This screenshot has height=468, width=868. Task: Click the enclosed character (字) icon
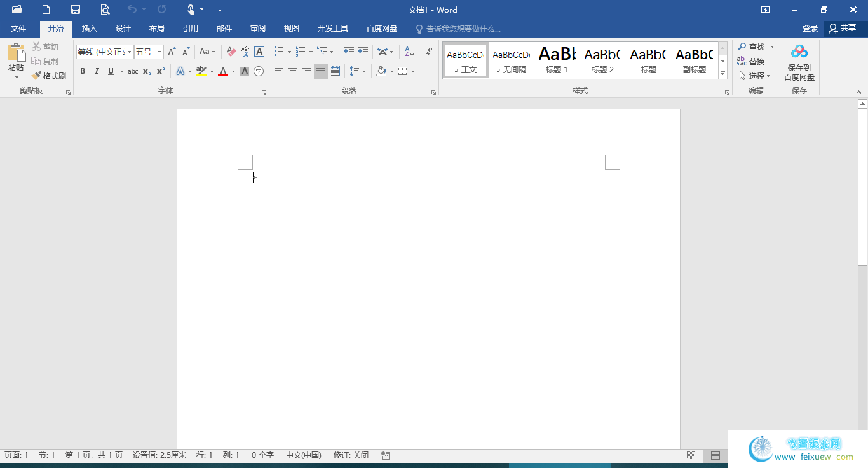(259, 71)
